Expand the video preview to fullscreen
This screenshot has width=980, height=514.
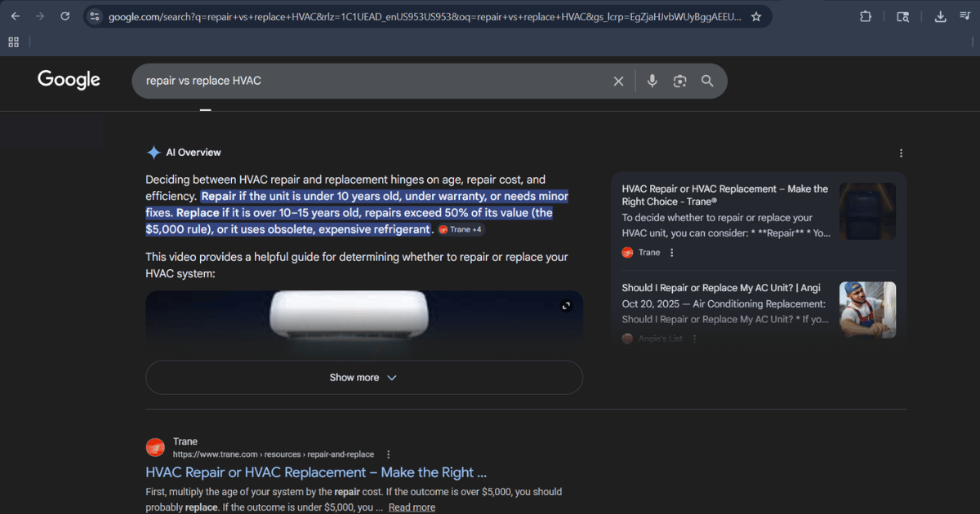566,306
